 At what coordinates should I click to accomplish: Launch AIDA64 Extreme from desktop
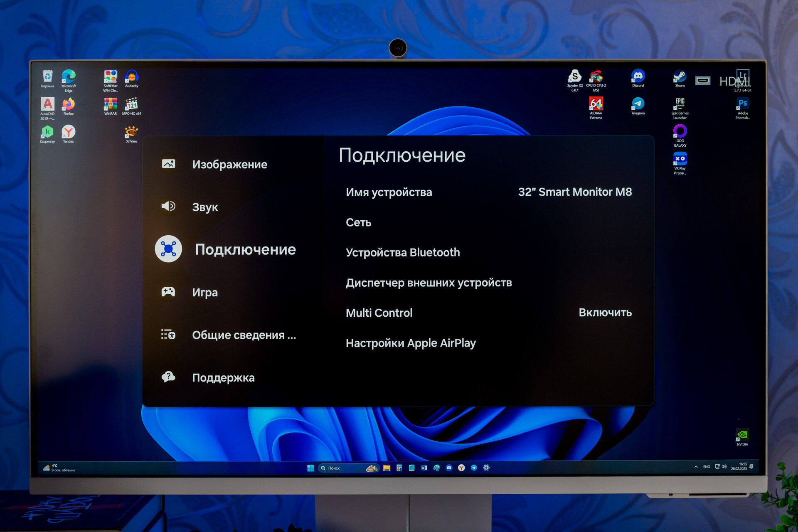point(596,108)
